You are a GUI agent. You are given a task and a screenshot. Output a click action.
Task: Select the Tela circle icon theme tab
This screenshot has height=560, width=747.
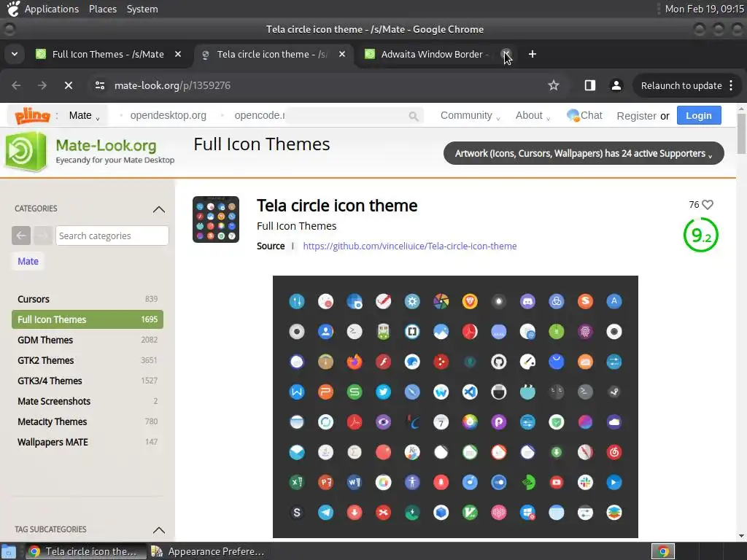pos(273,54)
